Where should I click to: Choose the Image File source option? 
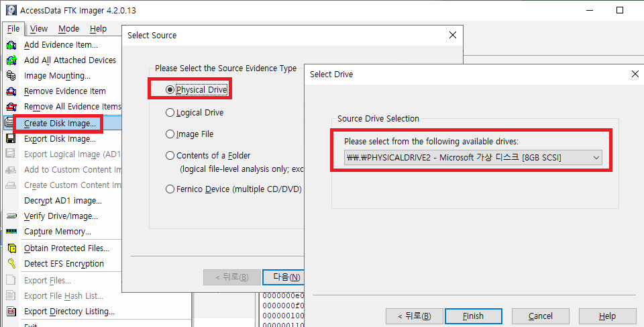point(170,134)
